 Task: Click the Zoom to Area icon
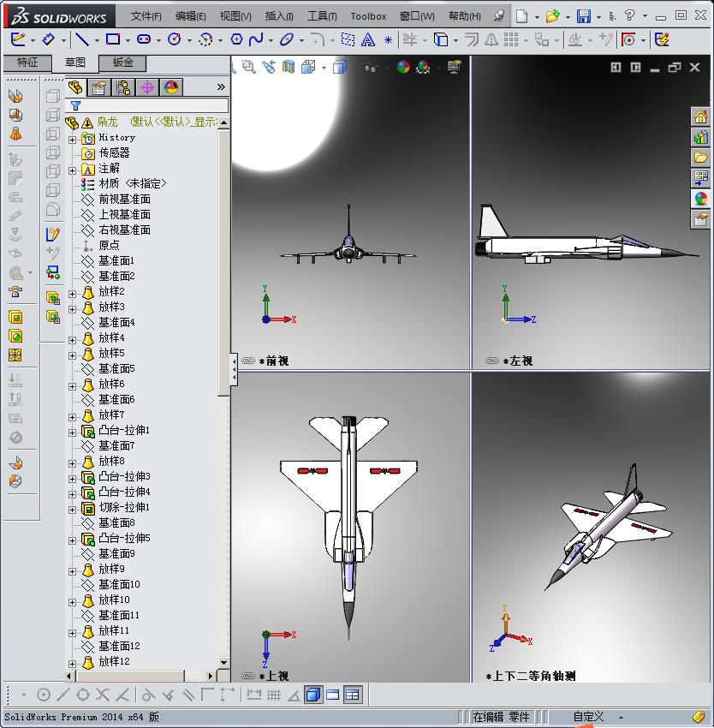pos(249,68)
